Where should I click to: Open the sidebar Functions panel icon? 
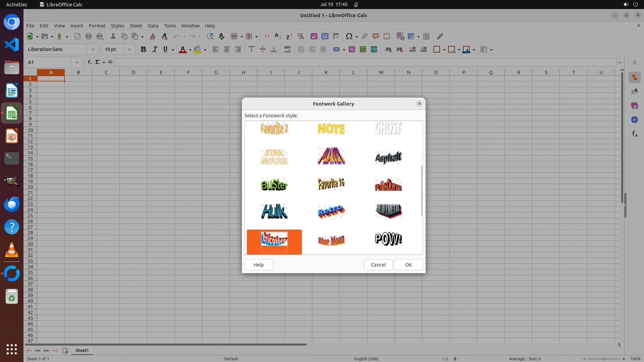(635, 134)
